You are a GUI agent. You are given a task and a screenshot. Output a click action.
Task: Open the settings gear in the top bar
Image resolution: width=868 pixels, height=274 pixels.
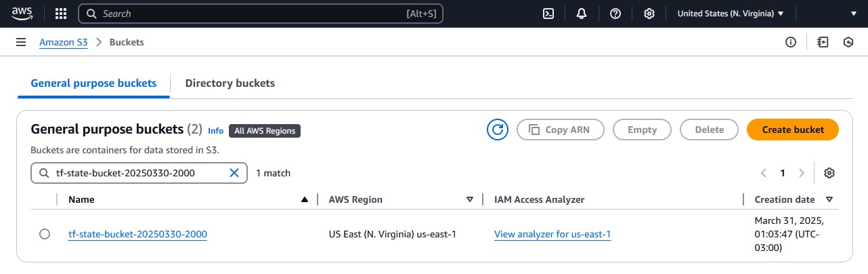(x=649, y=14)
